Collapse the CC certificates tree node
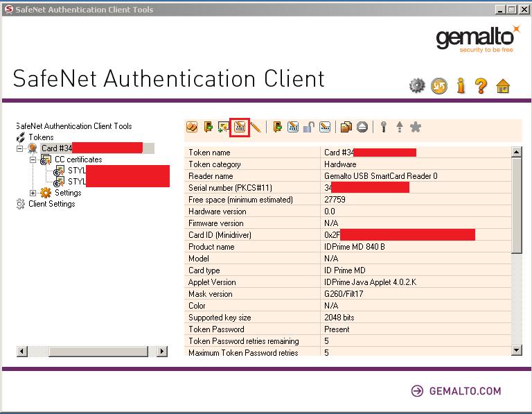Viewport: 532px width, 414px height. [x=33, y=159]
